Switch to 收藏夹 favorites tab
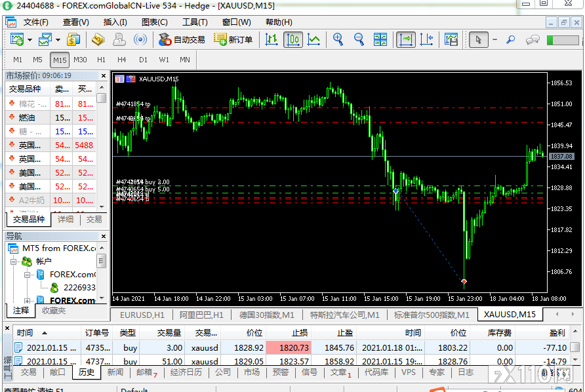 point(54,310)
